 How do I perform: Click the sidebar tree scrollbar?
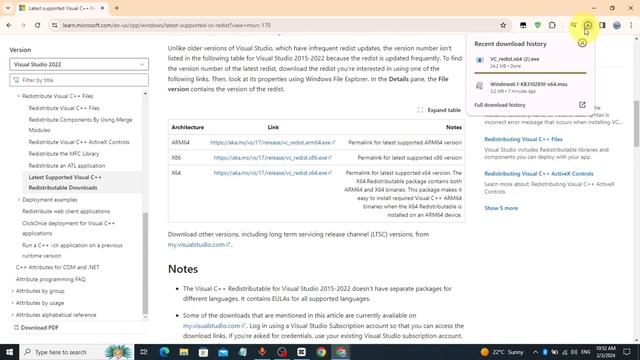145,263
